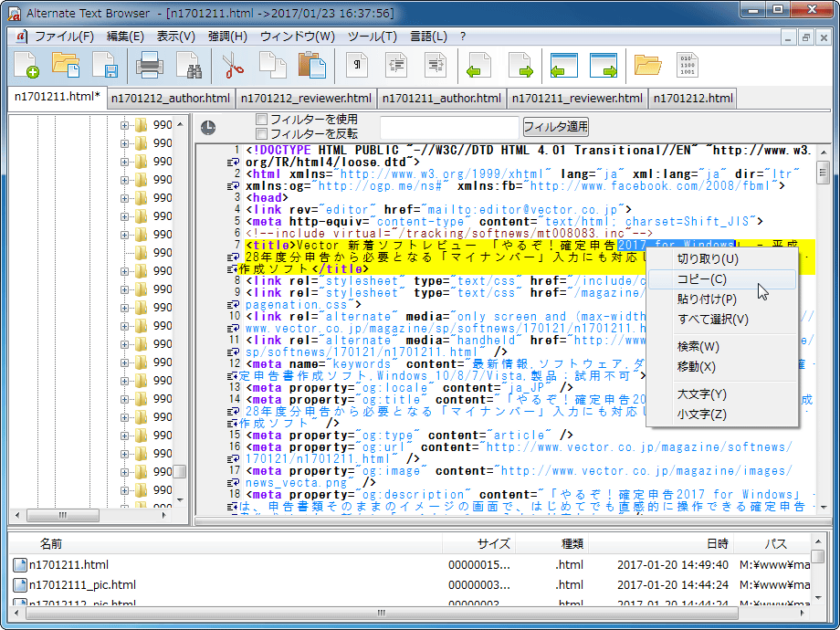
Task: Open a file using the folder-with-page toolbar icon
Action: (x=66, y=65)
